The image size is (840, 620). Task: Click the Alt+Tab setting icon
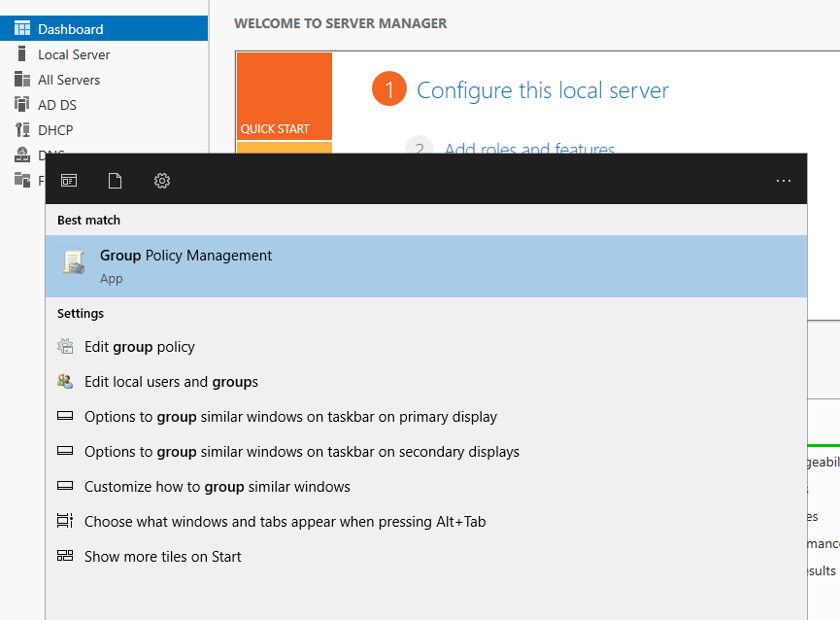[65, 520]
